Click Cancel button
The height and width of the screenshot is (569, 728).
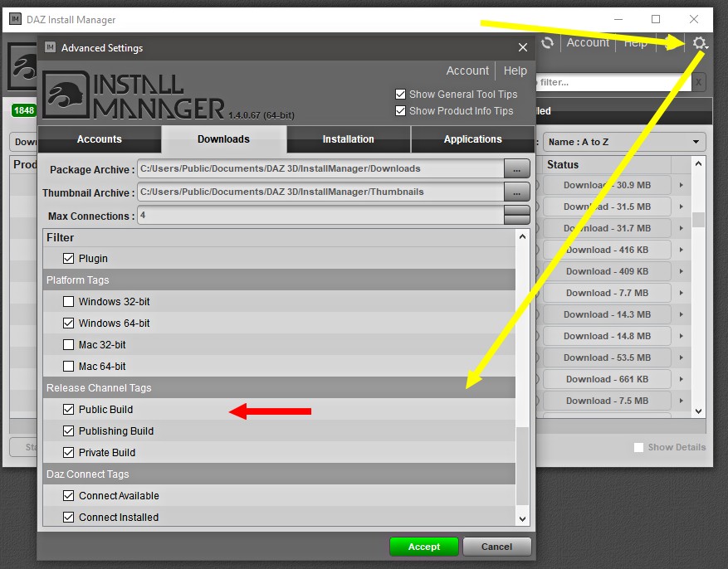[496, 547]
